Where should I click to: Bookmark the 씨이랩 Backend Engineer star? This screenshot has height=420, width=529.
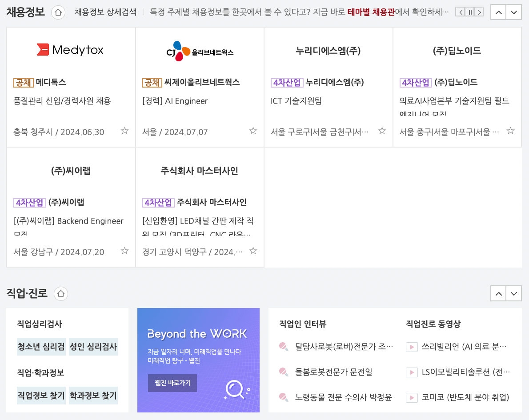pyautogui.click(x=124, y=251)
